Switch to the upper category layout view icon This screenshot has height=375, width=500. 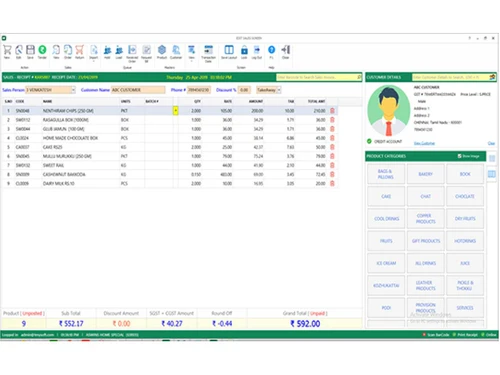(492, 158)
